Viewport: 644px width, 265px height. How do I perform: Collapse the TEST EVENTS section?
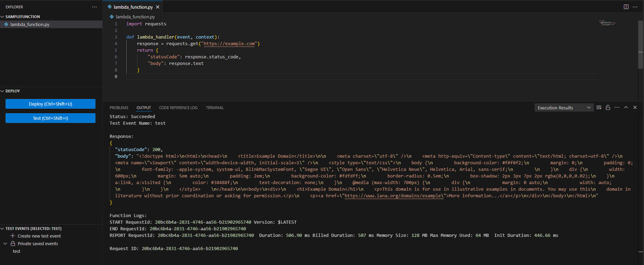[2, 229]
